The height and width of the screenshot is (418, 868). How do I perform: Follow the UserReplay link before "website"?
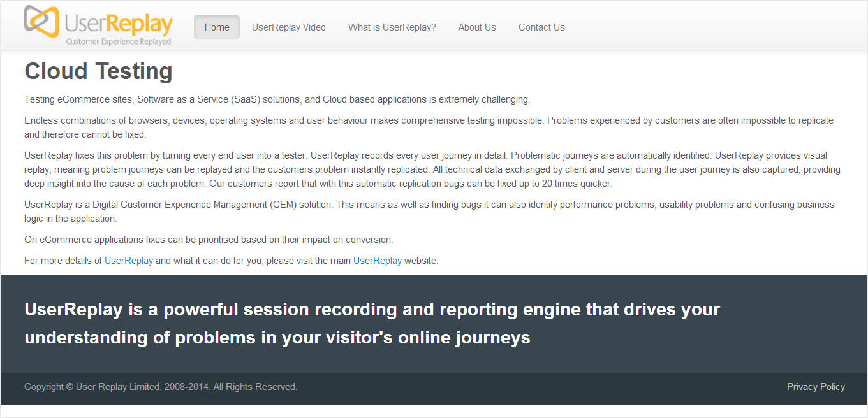378,261
